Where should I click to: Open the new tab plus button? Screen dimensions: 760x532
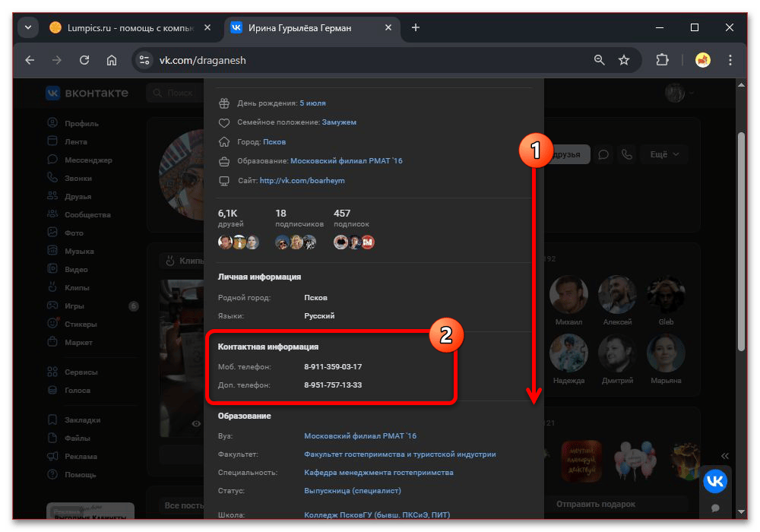415,28
